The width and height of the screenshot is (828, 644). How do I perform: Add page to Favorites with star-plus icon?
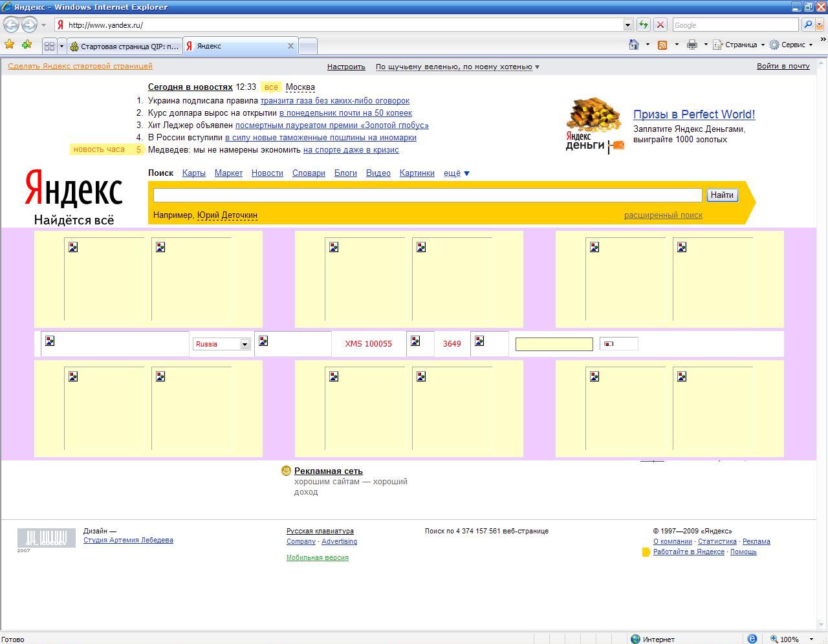point(27,45)
